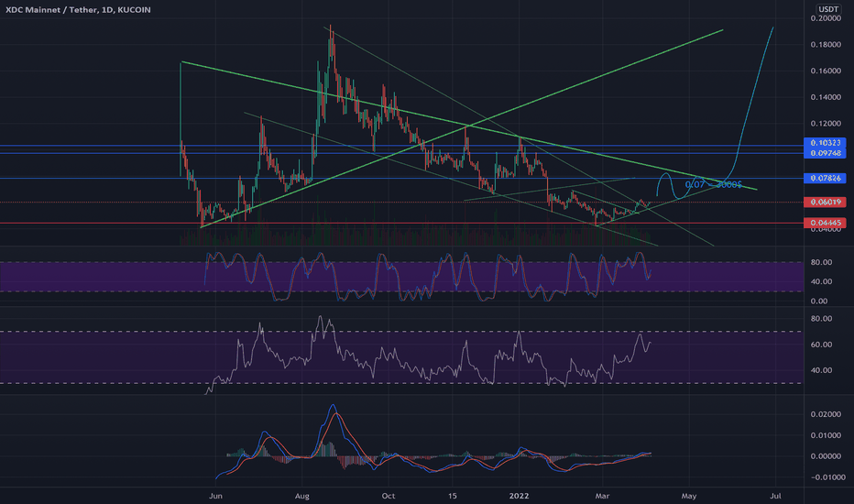This screenshot has width=854, height=504.
Task: Click 0.00000 on the MACD scale
Action: pyautogui.click(x=826, y=456)
